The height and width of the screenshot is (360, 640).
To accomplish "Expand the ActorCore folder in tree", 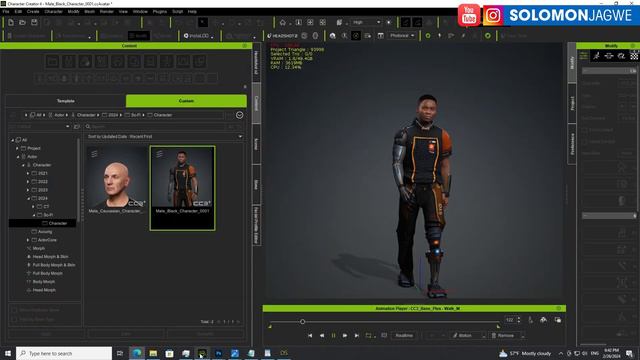I will pyautogui.click(x=28, y=240).
